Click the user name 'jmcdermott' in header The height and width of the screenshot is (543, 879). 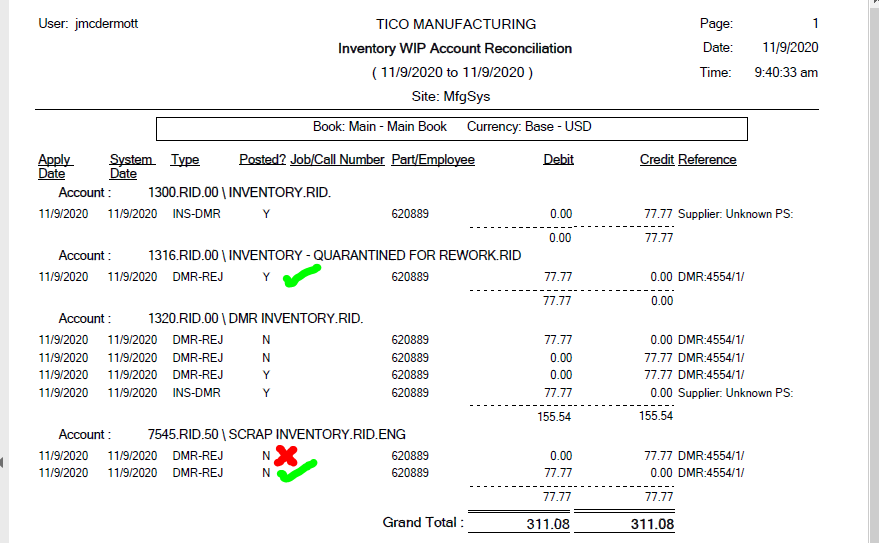click(x=107, y=24)
